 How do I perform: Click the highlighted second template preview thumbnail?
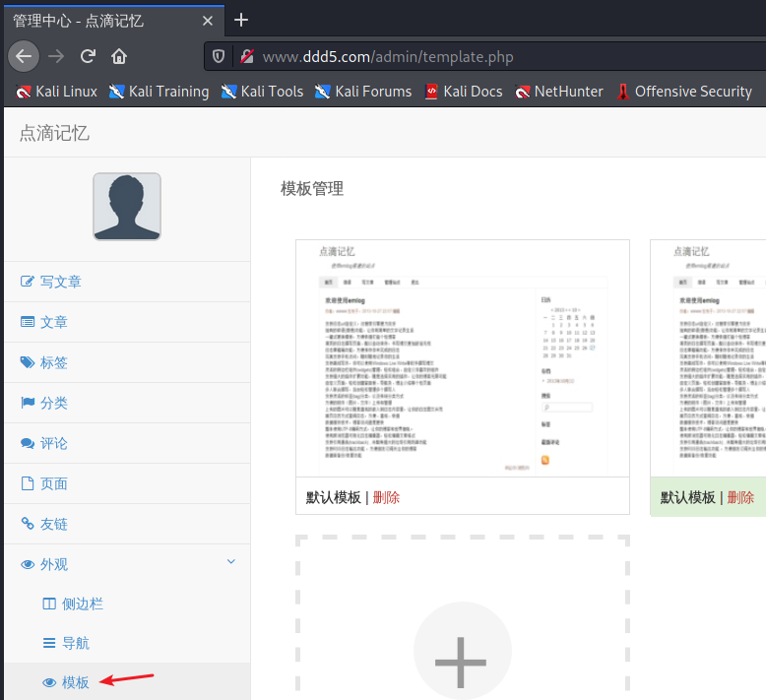click(708, 358)
